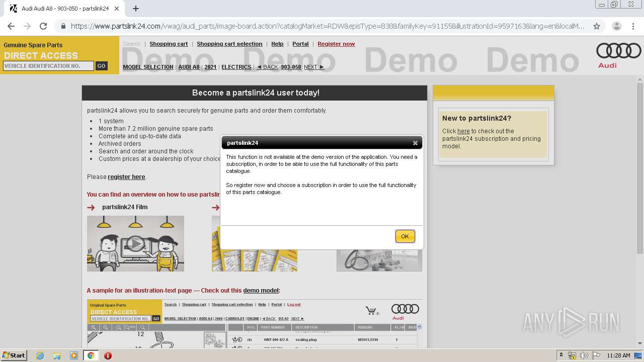Open a new browser tab
The height and width of the screenshot is (362, 644).
136,9
